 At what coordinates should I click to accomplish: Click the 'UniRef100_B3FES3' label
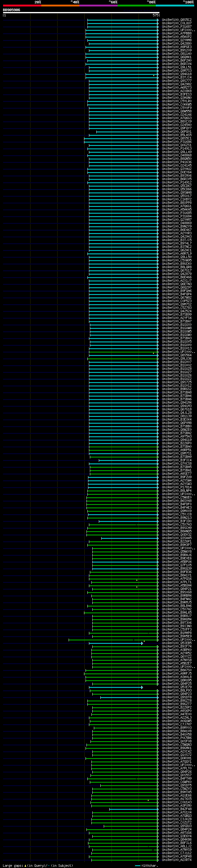[x=177, y=94]
